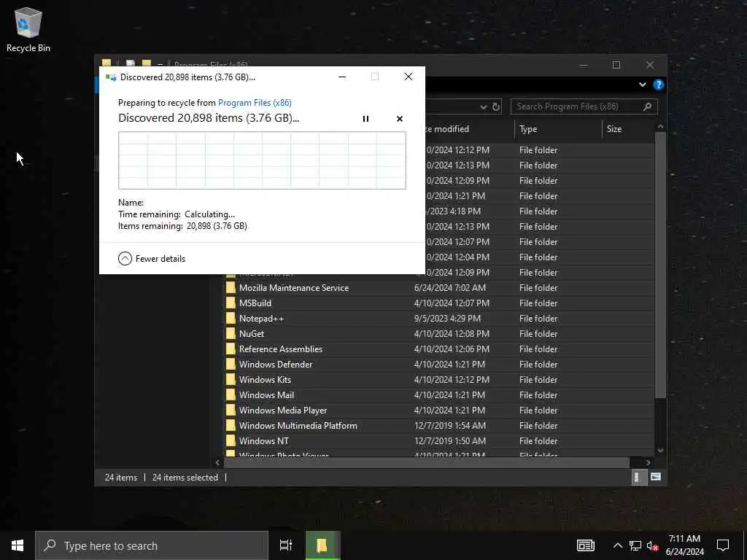Click the file list scroll down arrow
The width and height of the screenshot is (747, 560).
[x=660, y=450]
